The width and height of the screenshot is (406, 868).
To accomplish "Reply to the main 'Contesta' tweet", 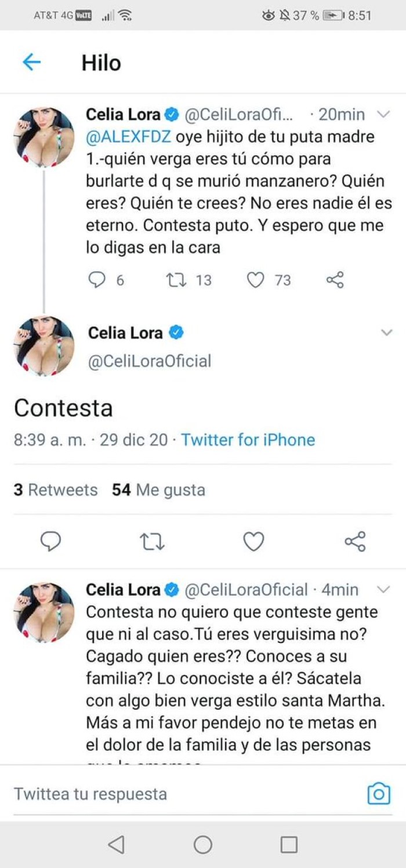I will click(51, 542).
